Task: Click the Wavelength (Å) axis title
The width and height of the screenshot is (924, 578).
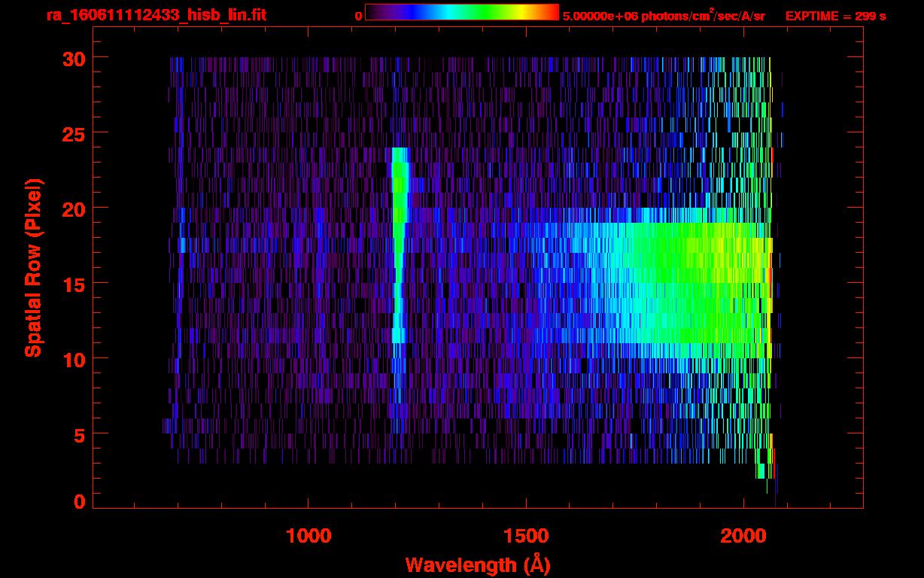Action: (x=478, y=564)
